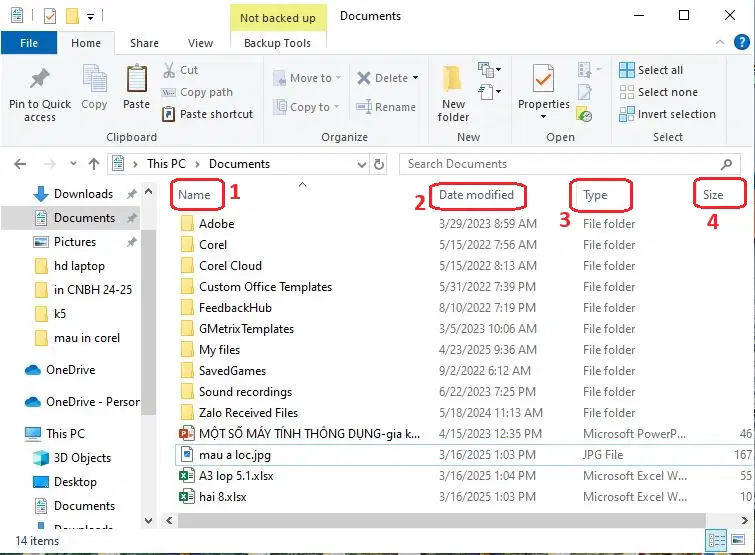Select OneDrive in navigation pane
Image resolution: width=755 pixels, height=555 pixels.
(x=60, y=370)
